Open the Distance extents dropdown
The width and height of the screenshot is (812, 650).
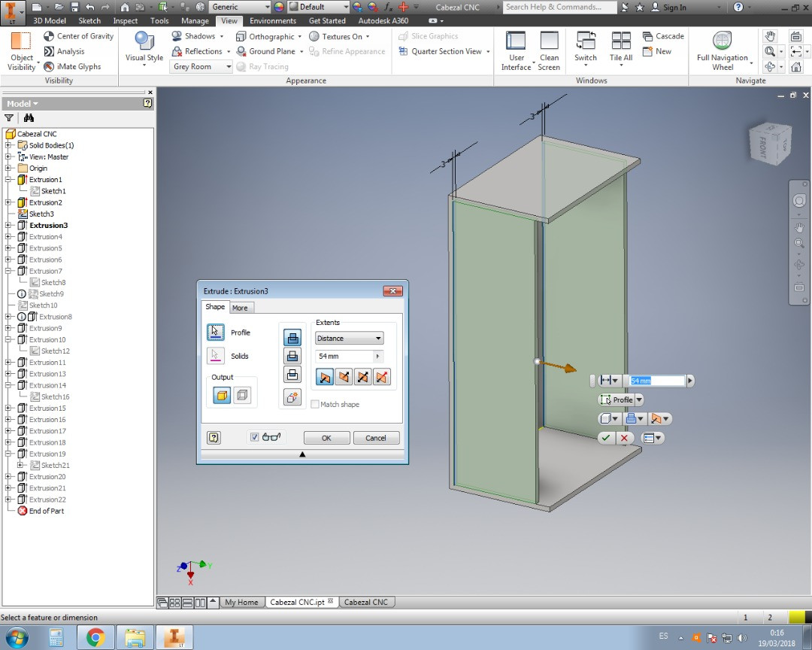pos(349,338)
